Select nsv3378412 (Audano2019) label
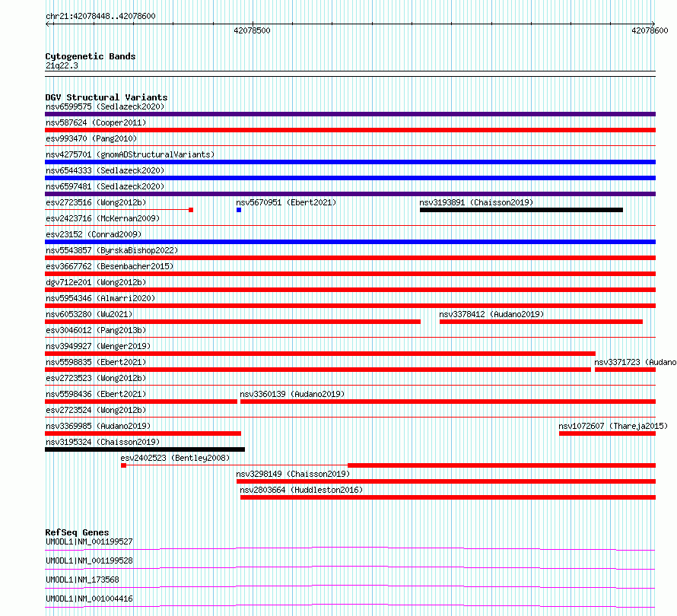The width and height of the screenshot is (677, 616). 491,314
